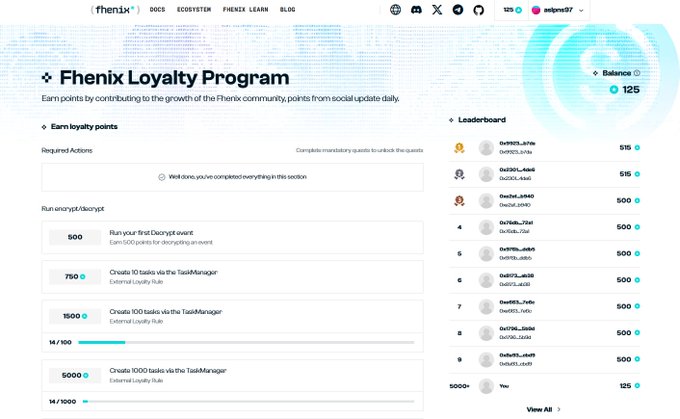
Task: Click the avatar of rank 4 user
Action: 486,227
